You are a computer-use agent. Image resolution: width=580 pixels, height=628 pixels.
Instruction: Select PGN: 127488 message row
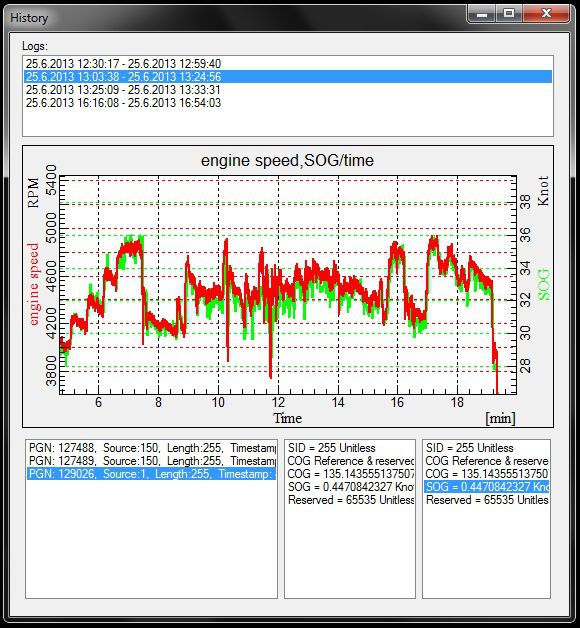point(151,448)
